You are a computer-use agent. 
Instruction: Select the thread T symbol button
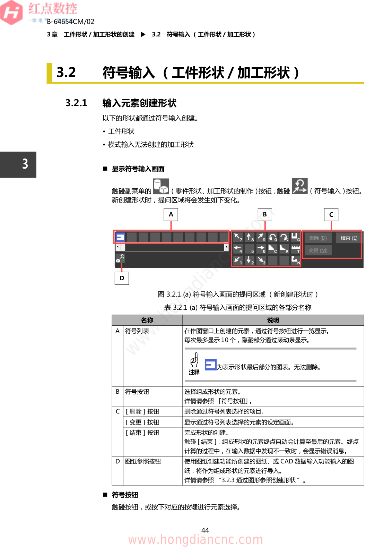[x=295, y=249]
